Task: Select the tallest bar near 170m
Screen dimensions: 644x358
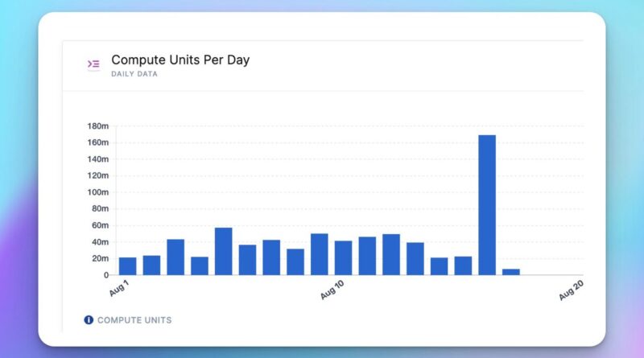Action: pos(487,205)
